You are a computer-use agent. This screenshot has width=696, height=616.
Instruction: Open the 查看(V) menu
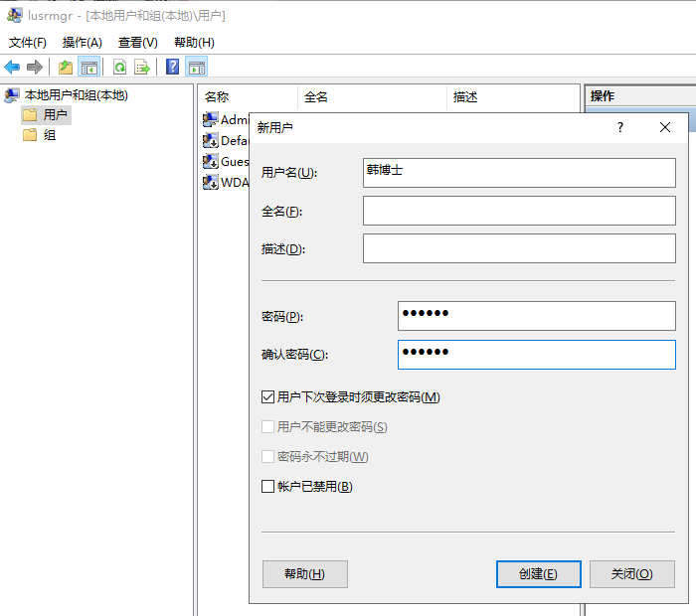coord(138,43)
